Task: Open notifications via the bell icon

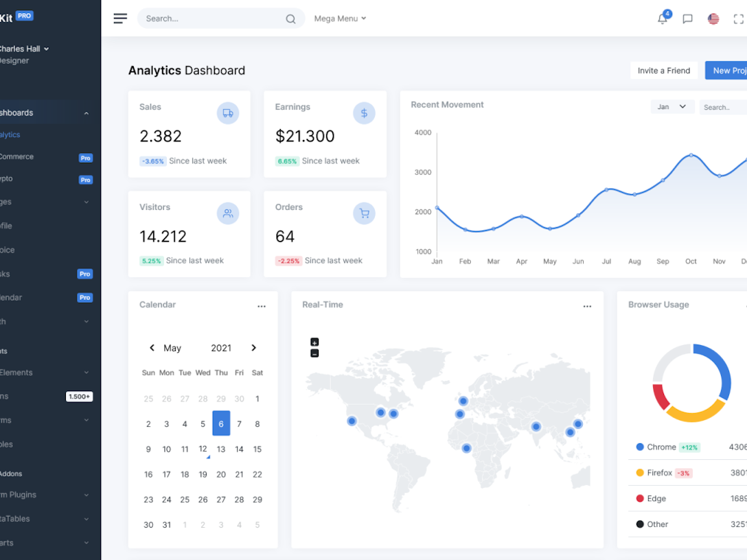Action: pyautogui.click(x=662, y=19)
